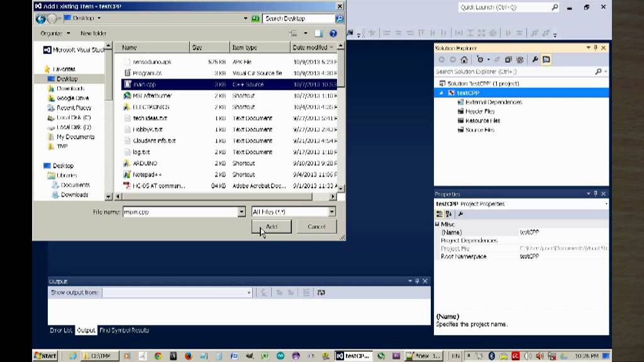Click the New folder button
Screen dimensions: 644x362
tap(93, 33)
